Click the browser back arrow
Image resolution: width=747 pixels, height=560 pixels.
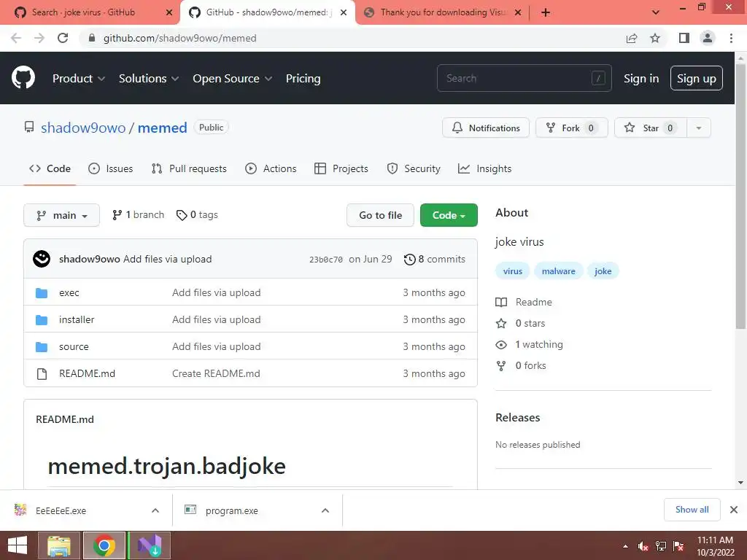tap(16, 38)
